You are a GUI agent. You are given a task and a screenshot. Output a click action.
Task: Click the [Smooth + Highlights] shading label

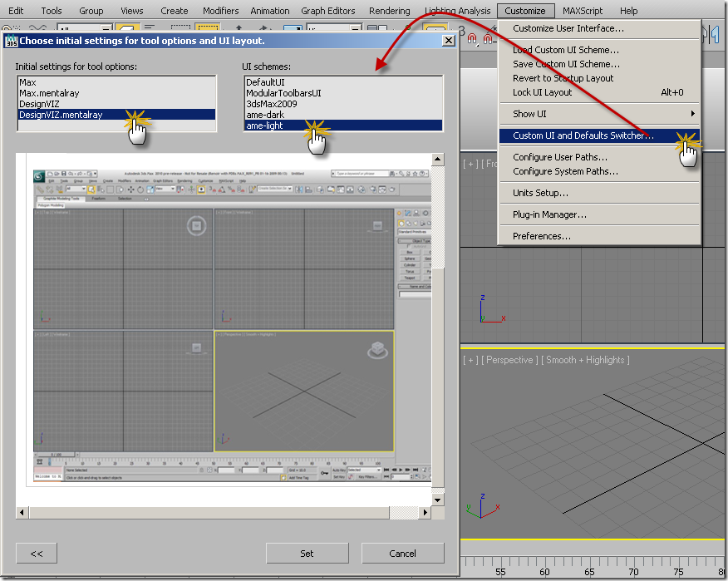coord(585,360)
